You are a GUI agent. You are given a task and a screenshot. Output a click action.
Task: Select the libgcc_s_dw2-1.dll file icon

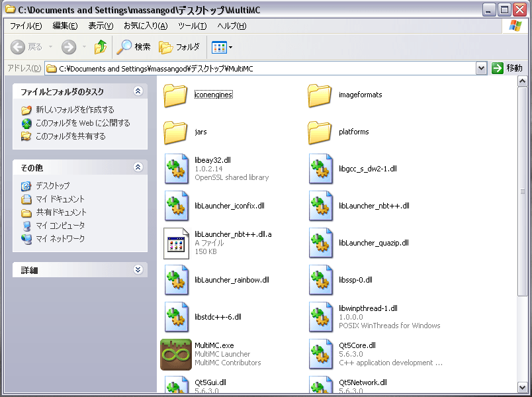[321, 169]
